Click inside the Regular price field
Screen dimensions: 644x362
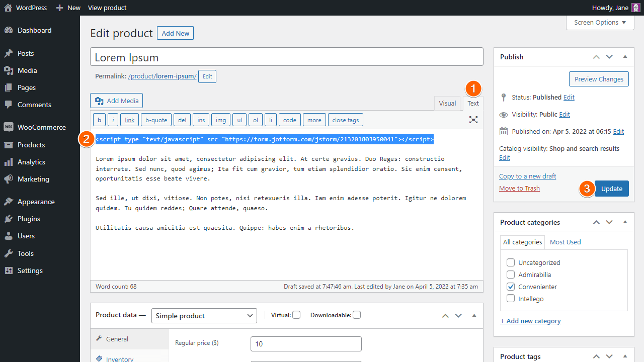(306, 344)
